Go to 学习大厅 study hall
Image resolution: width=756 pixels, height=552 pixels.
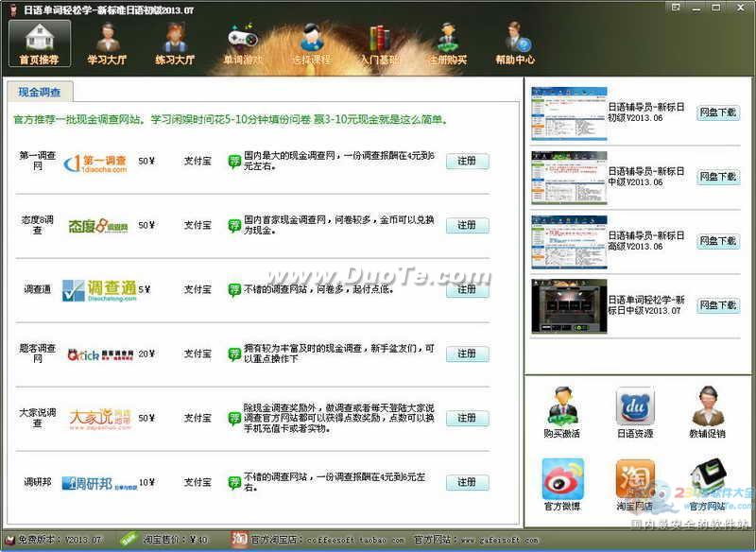(107, 43)
